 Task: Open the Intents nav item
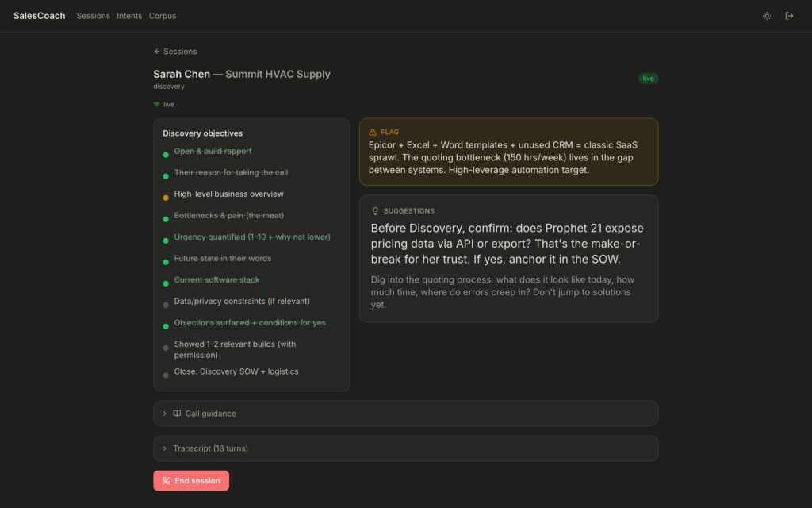[129, 16]
